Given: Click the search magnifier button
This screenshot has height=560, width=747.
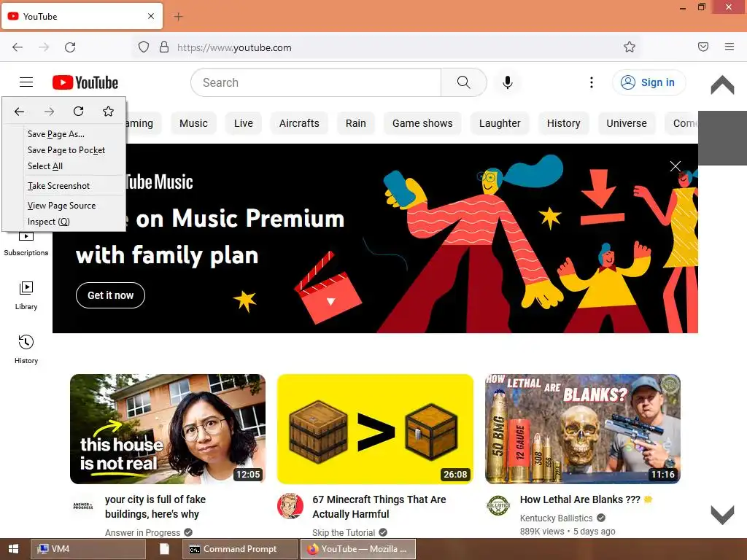Looking at the screenshot, I should pyautogui.click(x=463, y=82).
